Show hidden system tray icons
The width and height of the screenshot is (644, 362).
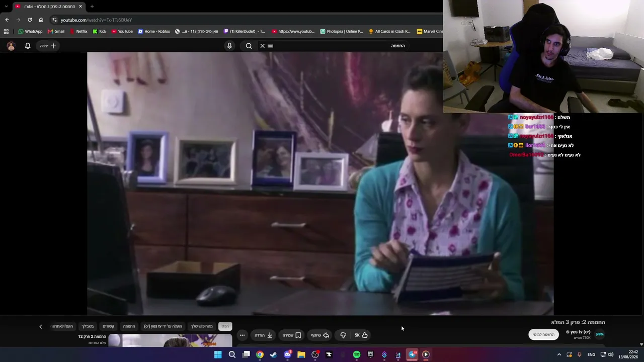pos(559,354)
